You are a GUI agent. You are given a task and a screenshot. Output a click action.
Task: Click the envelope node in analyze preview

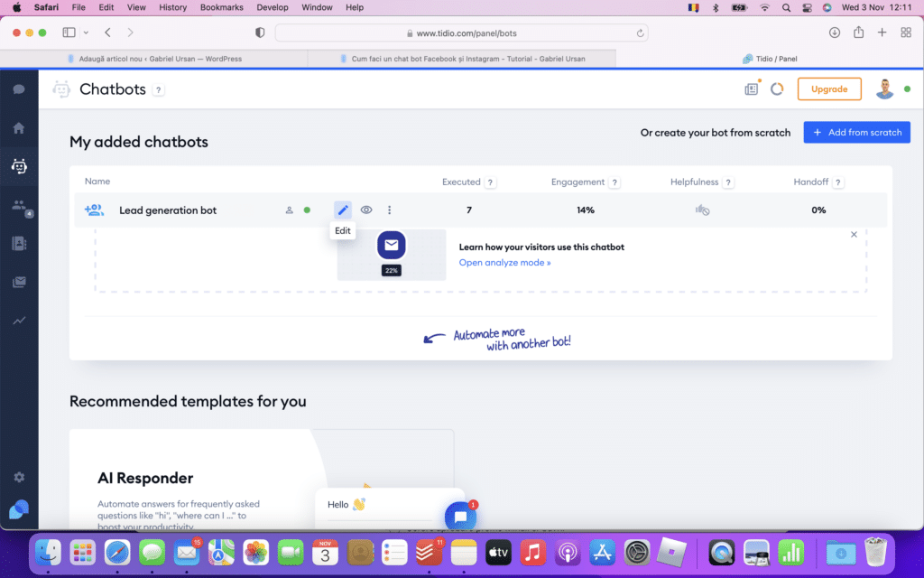click(392, 245)
